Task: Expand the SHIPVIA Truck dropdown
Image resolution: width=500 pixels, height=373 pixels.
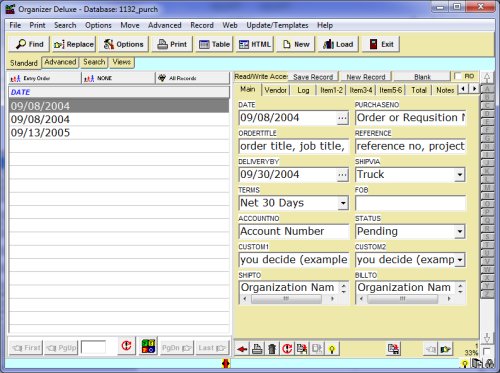Action: tap(460, 174)
